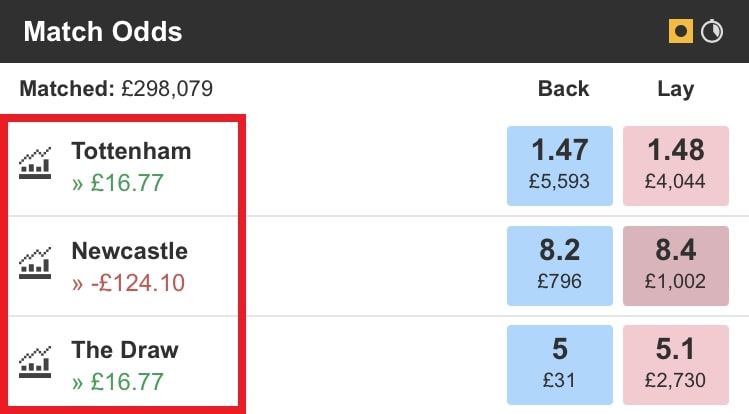Back Newcastle at odds 8.2
749x414 pixels.
coord(561,265)
